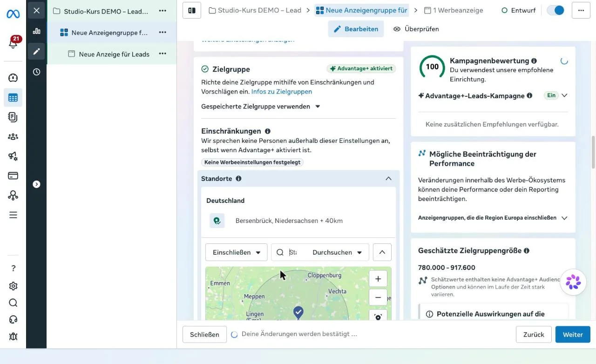Show the performance chart icon
Screen dimensions: 596x364
tap(36, 31)
